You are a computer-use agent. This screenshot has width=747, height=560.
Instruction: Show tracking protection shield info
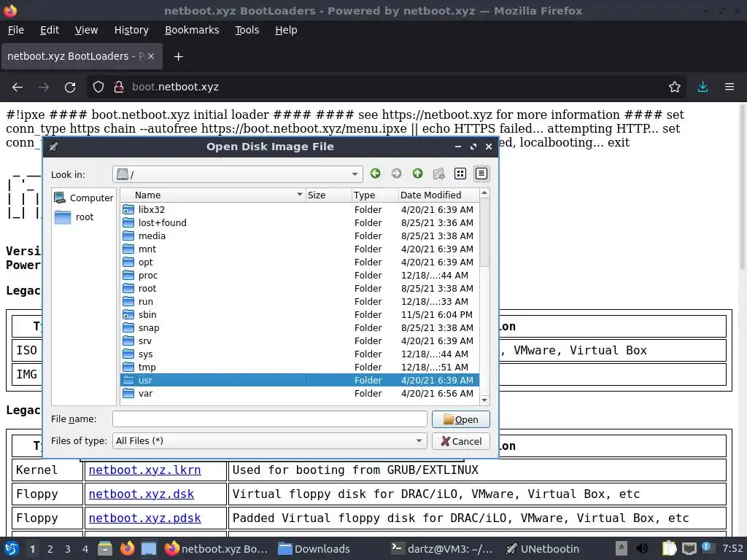coord(98,87)
